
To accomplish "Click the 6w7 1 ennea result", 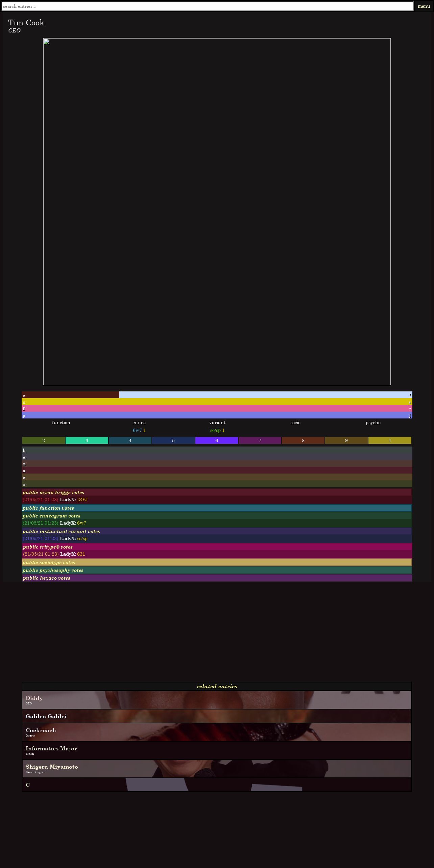I will 139,430.
